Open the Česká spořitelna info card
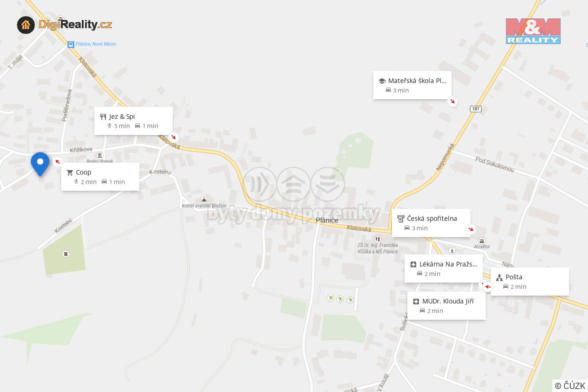588x392 pixels. [431, 223]
